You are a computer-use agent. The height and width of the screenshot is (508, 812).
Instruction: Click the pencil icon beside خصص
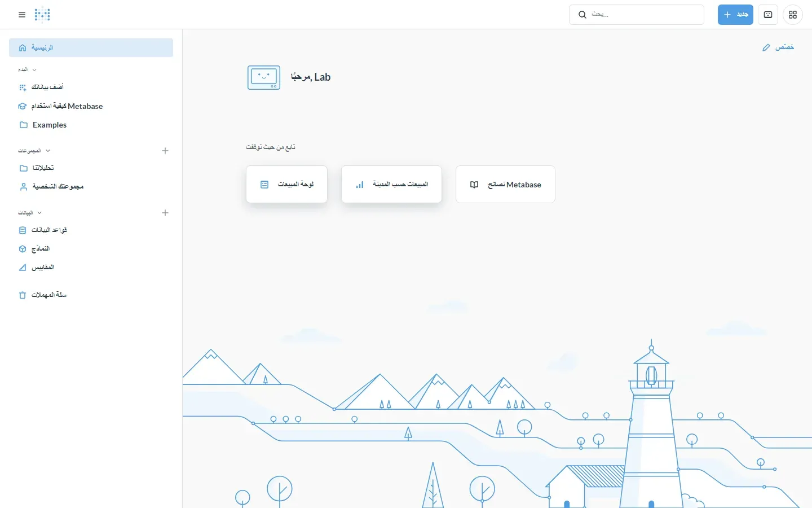766,47
